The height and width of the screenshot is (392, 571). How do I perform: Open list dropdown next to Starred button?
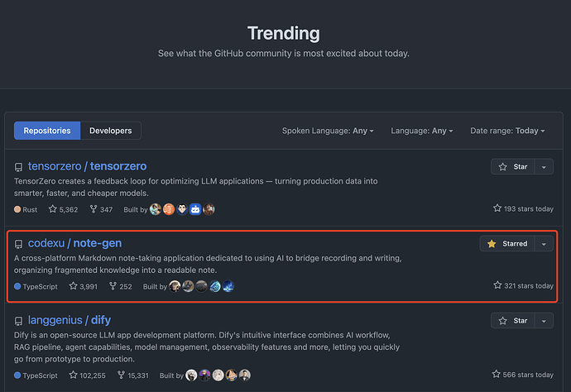[x=544, y=243]
